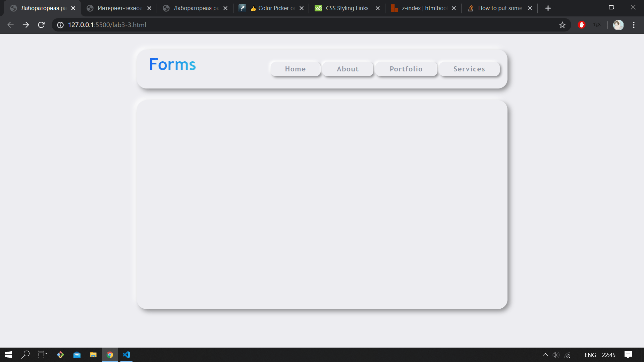Click the About navigation button

[x=347, y=69]
